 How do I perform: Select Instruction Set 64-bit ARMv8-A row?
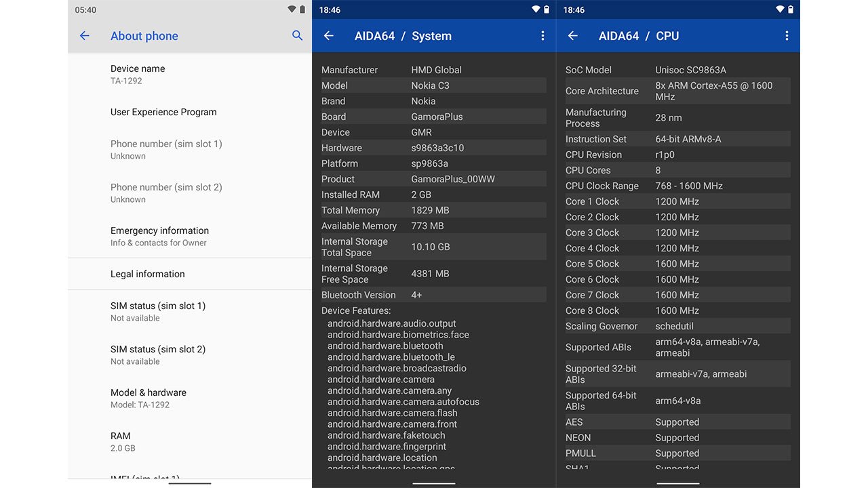(x=678, y=139)
